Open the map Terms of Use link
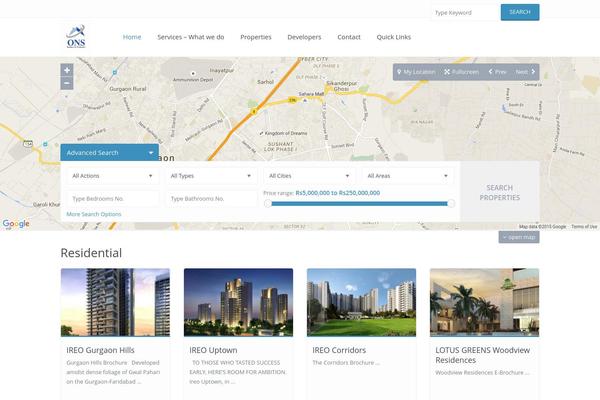 [584, 227]
